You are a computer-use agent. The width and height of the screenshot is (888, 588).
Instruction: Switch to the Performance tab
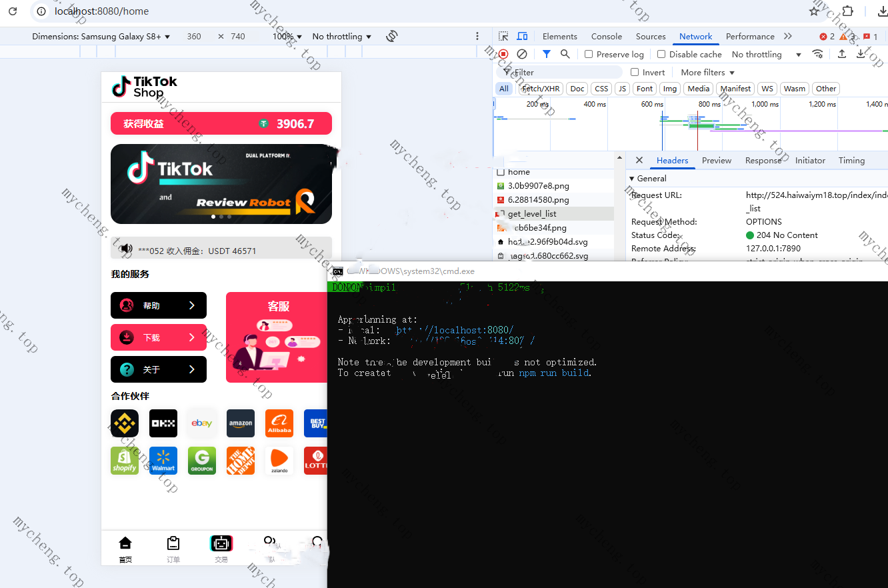coord(750,37)
